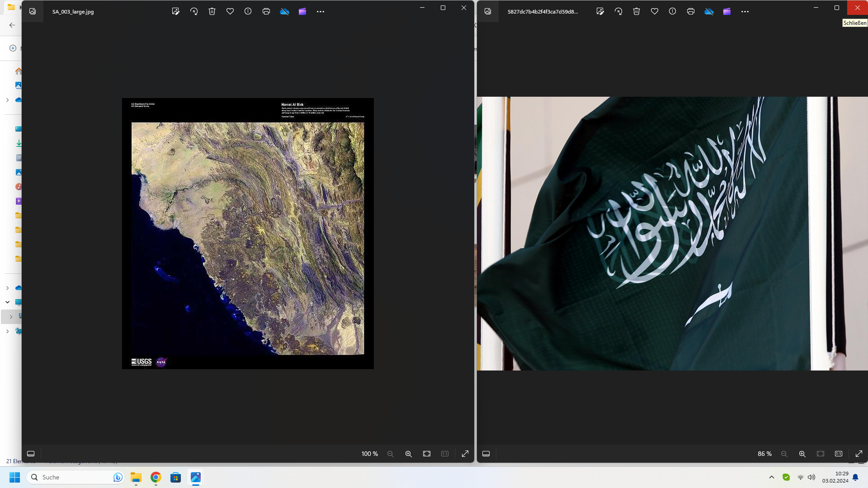Click New button in File Explorer
Viewport: 868px width, 488px height.
pyautogui.click(x=14, y=48)
